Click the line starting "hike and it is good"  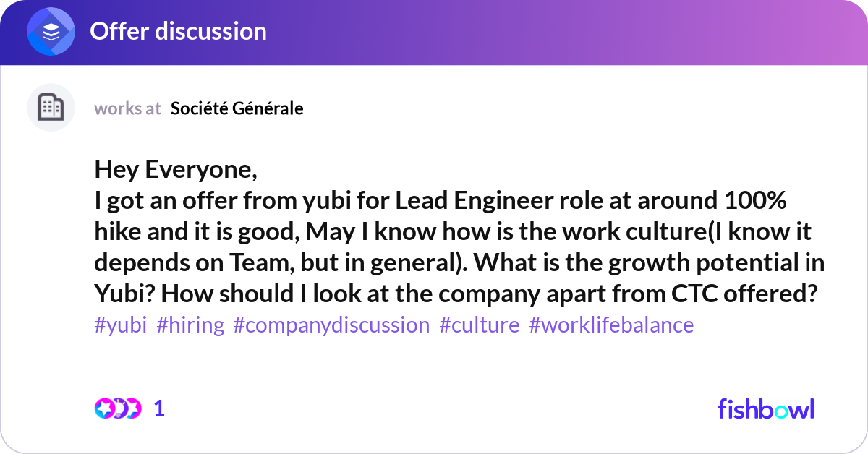coord(453,232)
